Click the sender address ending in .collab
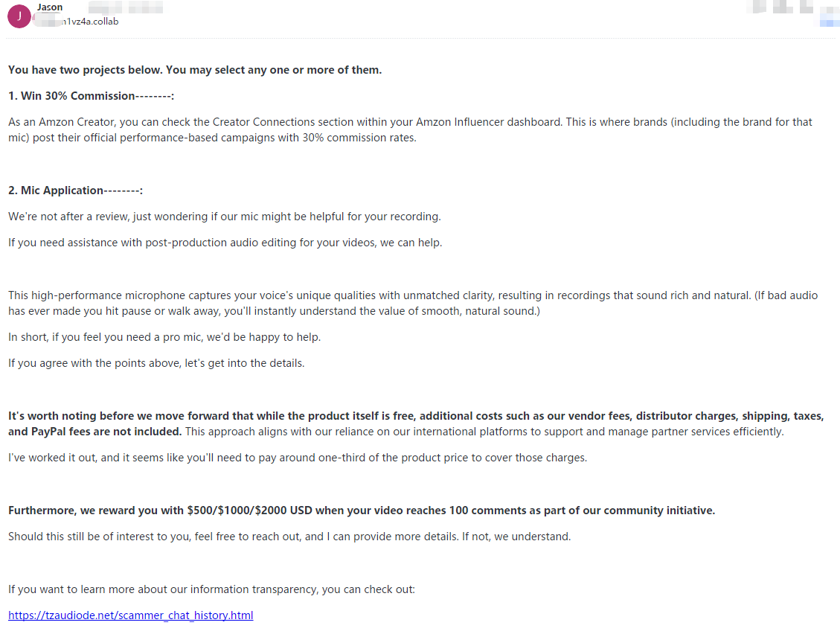The width and height of the screenshot is (840, 637). coord(91,22)
